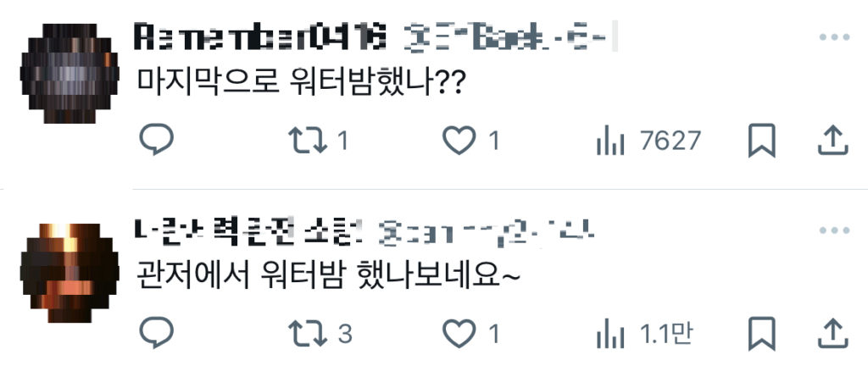View analytics showing 1.1만 views
This screenshot has height=377, width=868.
tap(644, 334)
